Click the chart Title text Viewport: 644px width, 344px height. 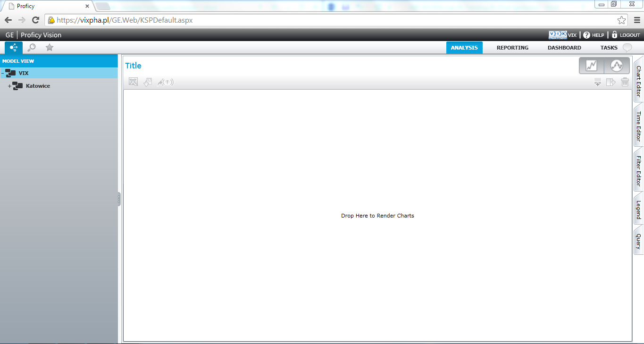[133, 66]
